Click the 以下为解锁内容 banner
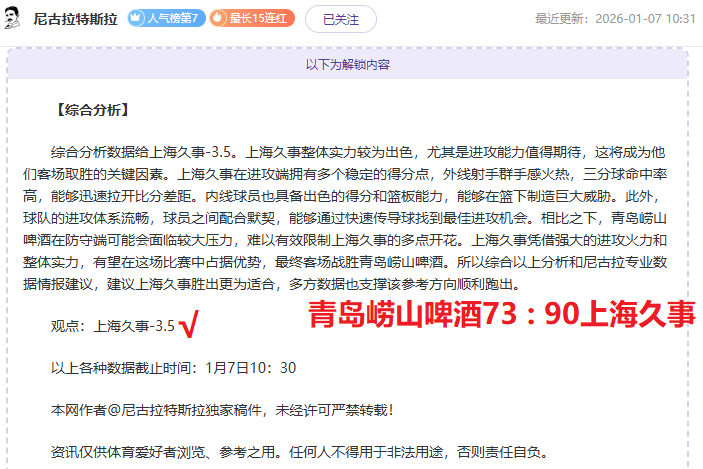Viewport: 703px width, 469px height. [x=347, y=64]
